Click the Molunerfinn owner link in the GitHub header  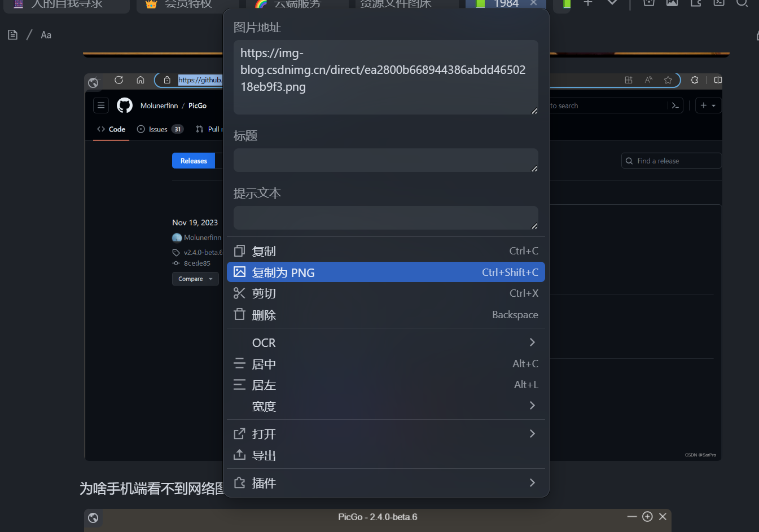click(x=159, y=105)
